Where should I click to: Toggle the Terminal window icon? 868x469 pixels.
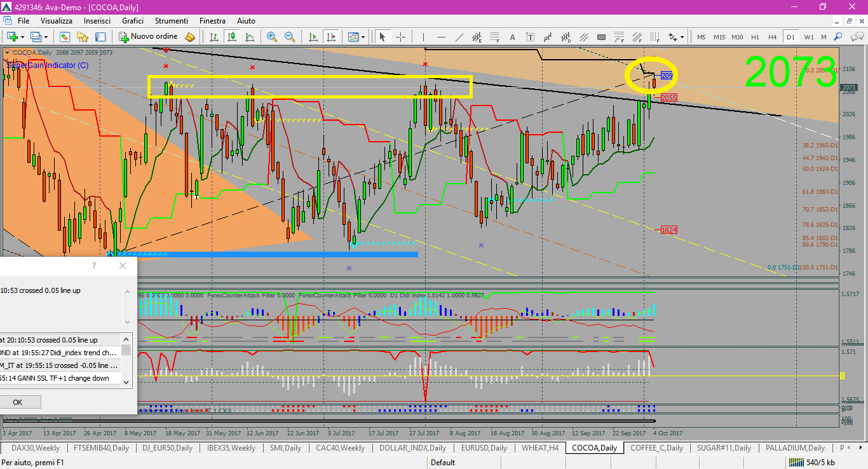(100, 37)
